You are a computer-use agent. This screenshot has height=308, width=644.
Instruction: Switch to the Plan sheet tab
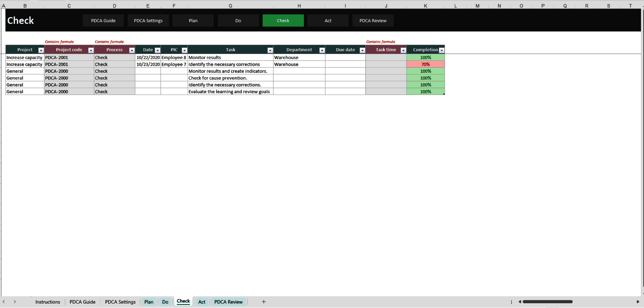coord(149,302)
